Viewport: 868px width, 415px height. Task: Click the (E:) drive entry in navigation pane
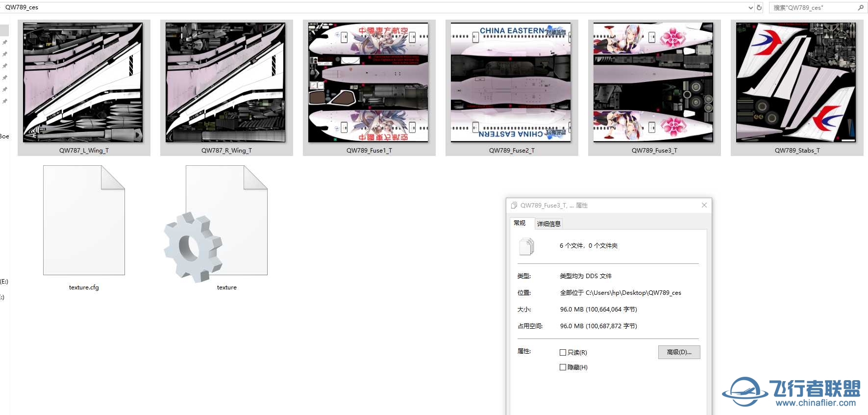point(4,282)
